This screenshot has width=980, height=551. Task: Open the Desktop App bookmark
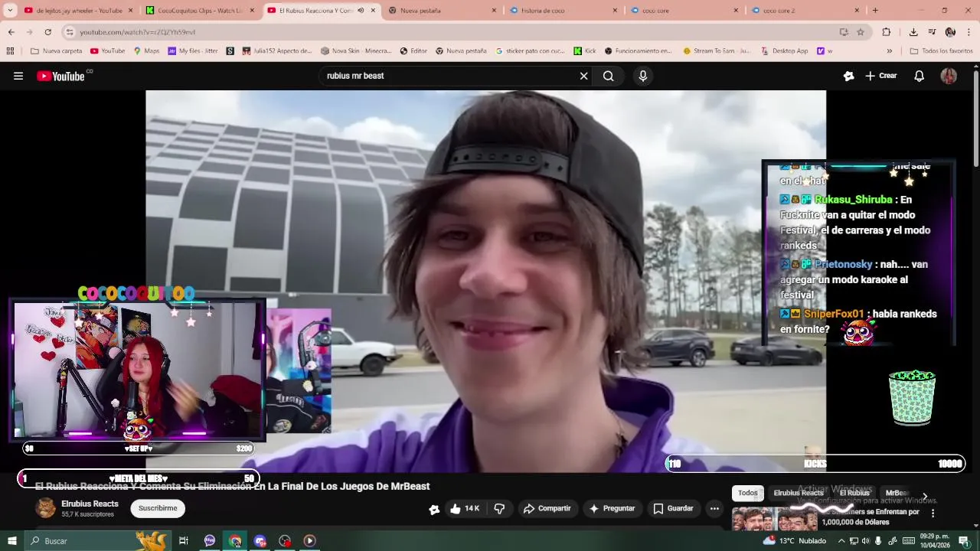tap(784, 51)
